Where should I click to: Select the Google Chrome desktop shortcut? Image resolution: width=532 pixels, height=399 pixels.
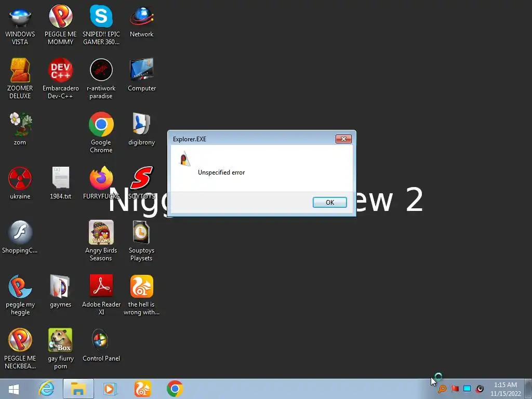tap(101, 132)
